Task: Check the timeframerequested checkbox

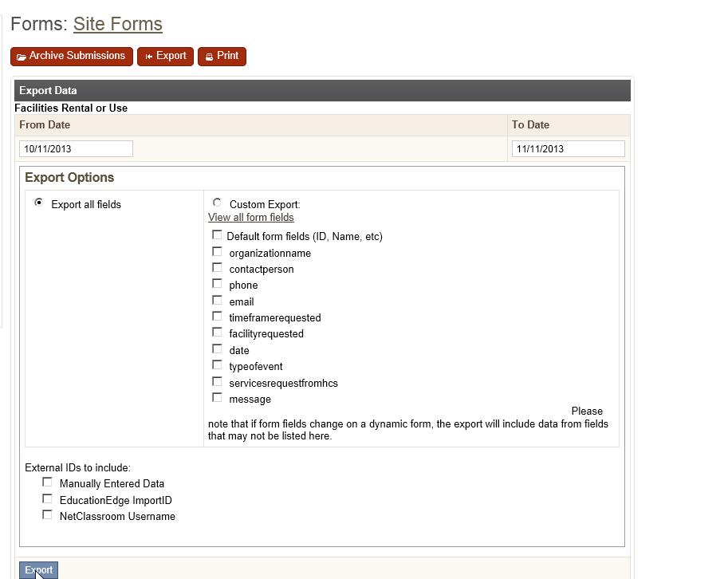Action: (217, 316)
